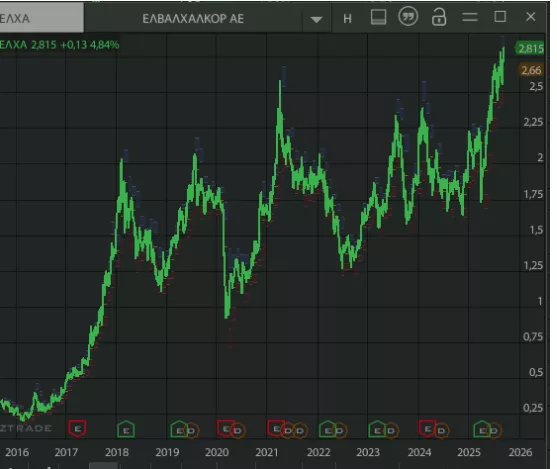The height and width of the screenshot is (469, 557).
Task: Click the red E earnings marker at 2024
Action: click(x=427, y=428)
